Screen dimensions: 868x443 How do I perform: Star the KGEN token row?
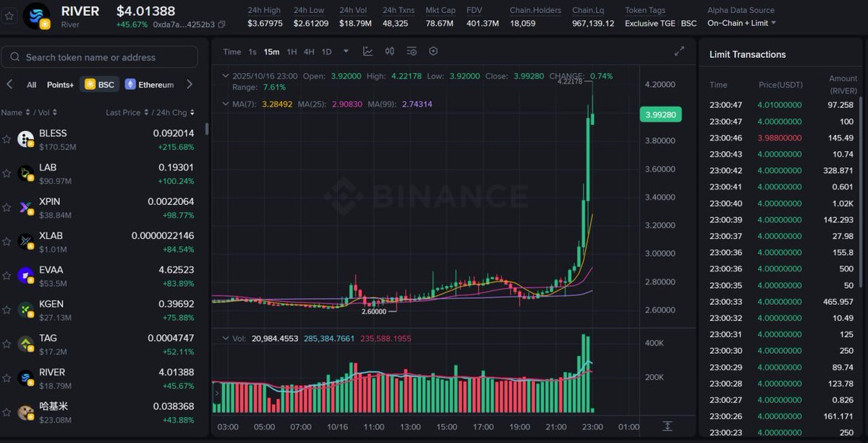click(x=7, y=309)
